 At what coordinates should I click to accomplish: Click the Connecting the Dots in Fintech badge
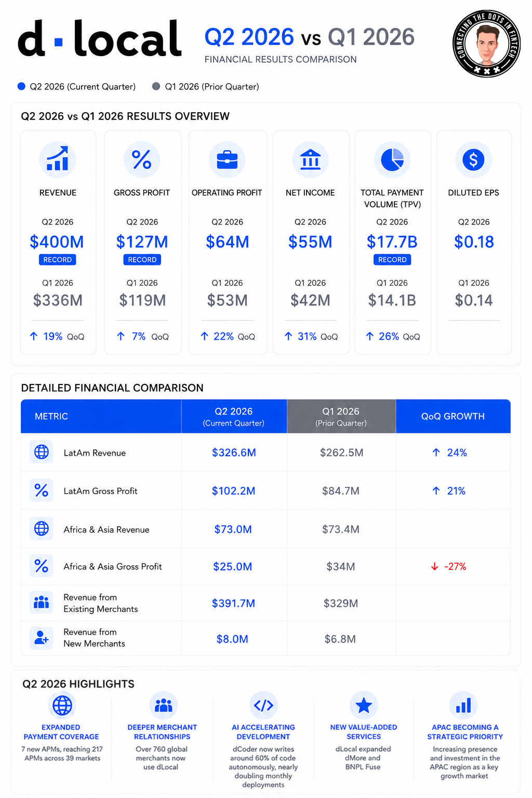pyautogui.click(x=486, y=44)
